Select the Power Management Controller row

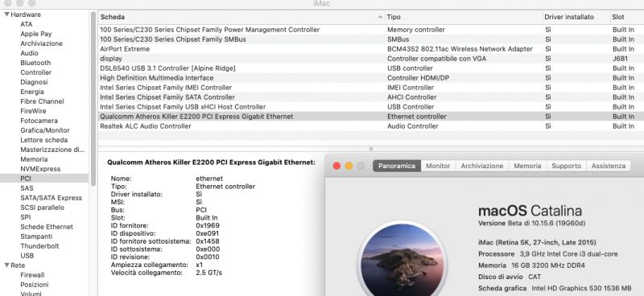(x=371, y=30)
